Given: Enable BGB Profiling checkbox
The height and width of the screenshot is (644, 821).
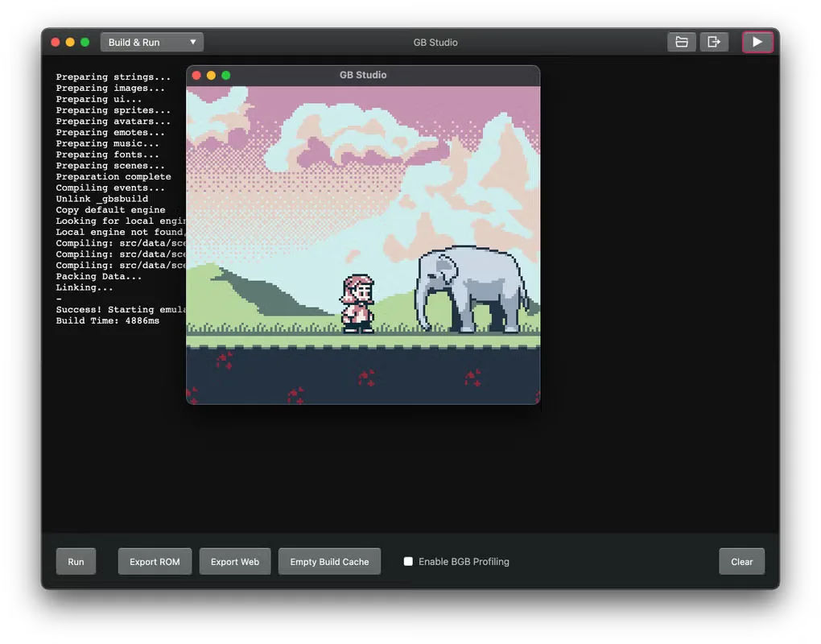Looking at the screenshot, I should [408, 561].
